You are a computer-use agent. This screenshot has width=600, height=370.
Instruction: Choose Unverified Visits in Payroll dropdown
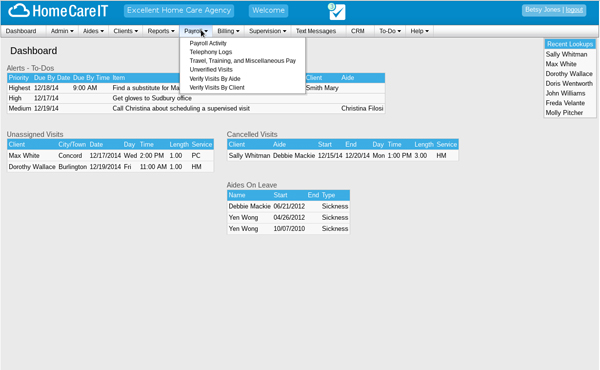pyautogui.click(x=211, y=70)
